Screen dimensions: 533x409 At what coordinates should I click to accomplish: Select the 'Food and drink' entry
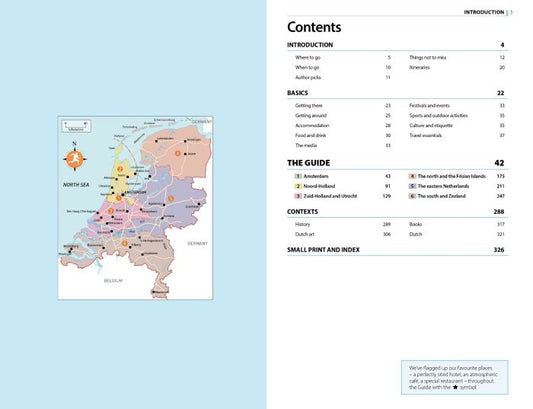pos(310,135)
